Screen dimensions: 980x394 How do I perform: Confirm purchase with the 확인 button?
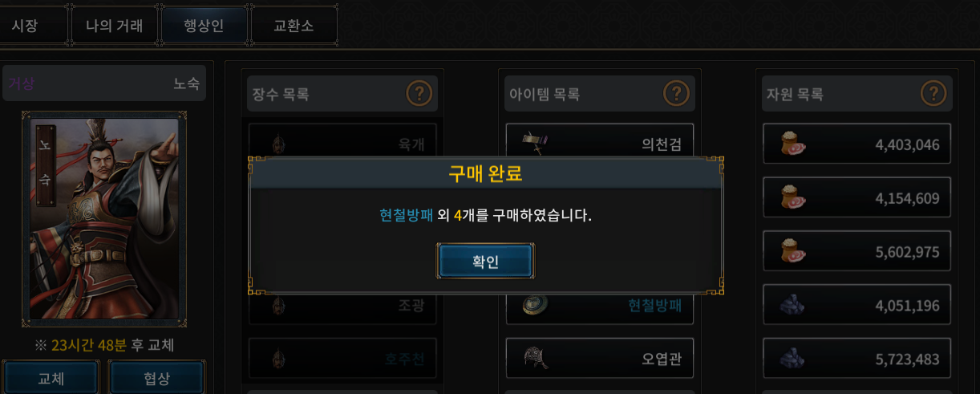tap(485, 262)
